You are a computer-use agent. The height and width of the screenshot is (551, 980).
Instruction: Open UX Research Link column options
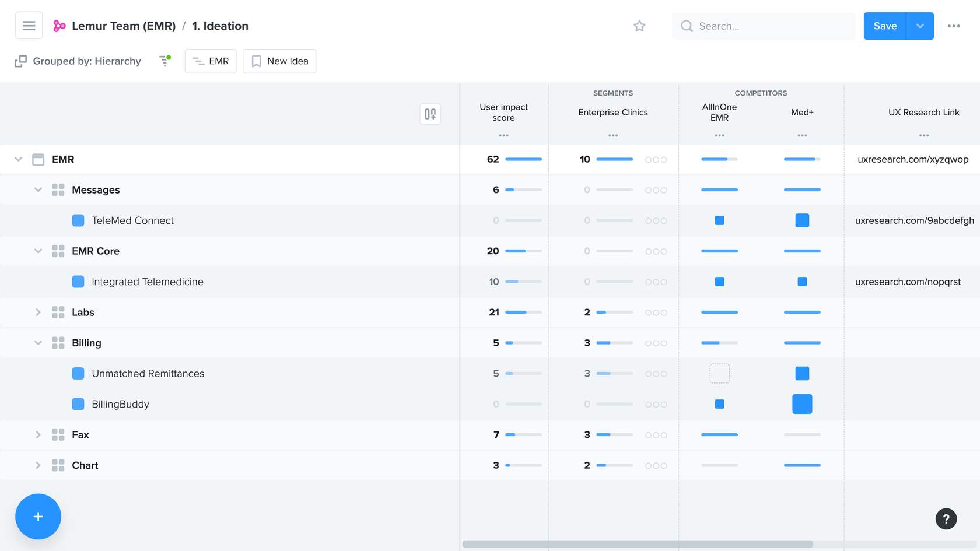click(x=924, y=135)
